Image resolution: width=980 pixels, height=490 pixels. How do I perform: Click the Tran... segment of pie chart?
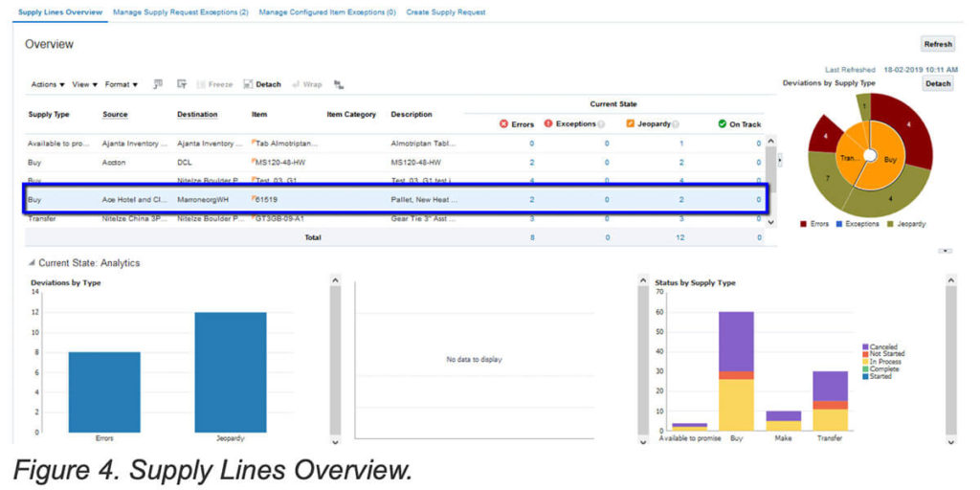click(850, 159)
